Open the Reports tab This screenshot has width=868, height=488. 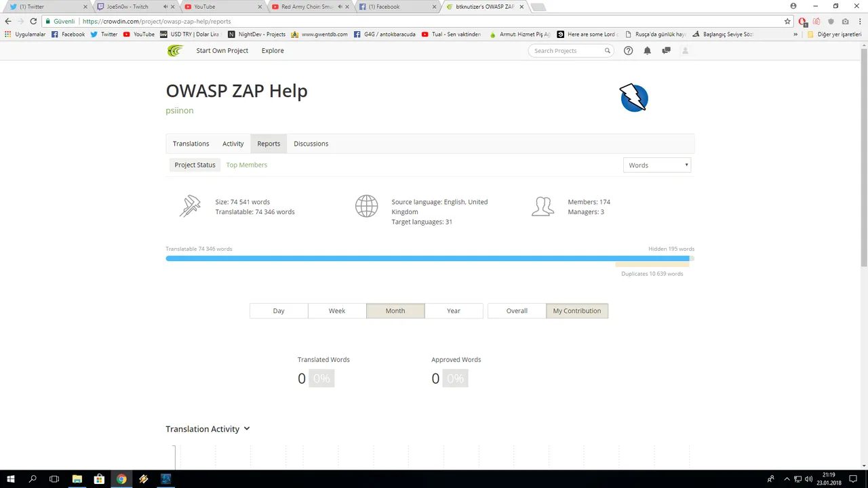click(269, 144)
